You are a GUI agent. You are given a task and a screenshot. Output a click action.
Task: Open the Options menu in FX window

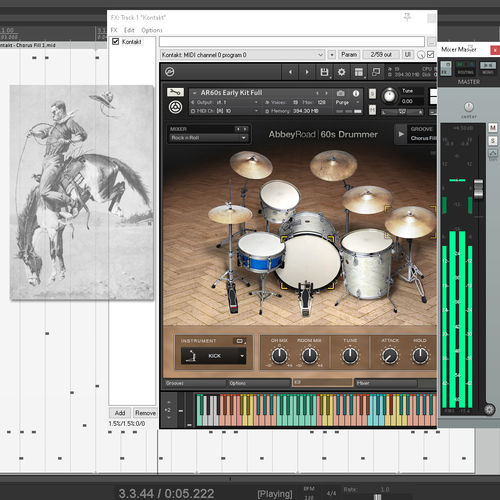(152, 30)
